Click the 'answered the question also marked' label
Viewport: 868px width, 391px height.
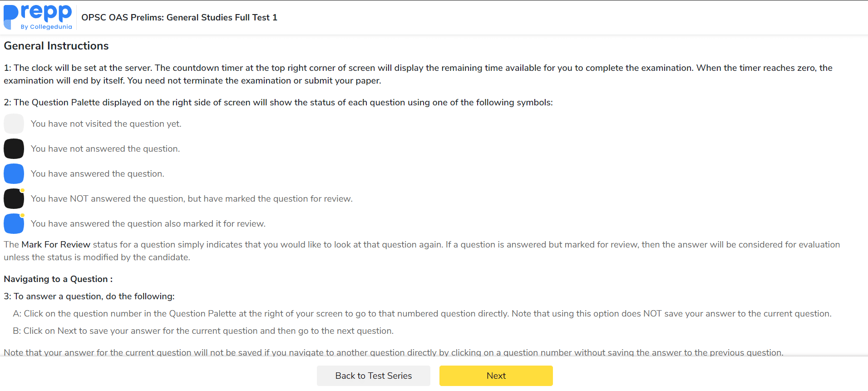coord(148,224)
